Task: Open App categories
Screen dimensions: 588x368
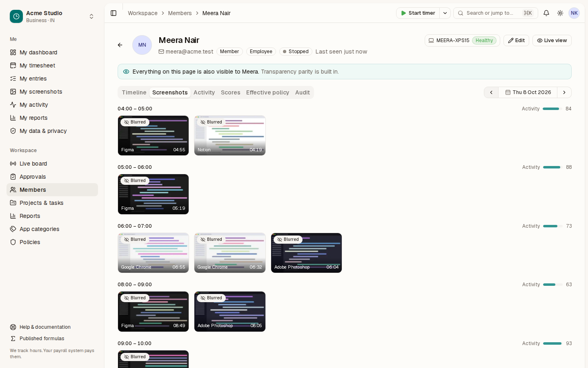Action: click(x=52, y=229)
